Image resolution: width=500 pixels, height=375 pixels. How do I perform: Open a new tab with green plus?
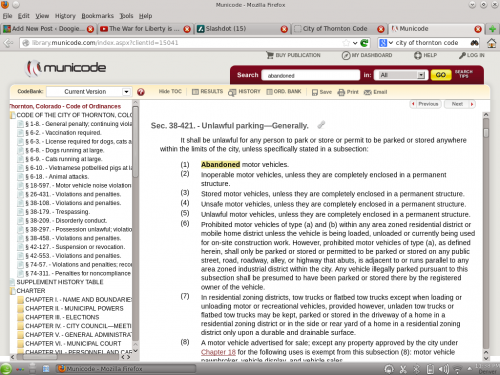click(492, 29)
